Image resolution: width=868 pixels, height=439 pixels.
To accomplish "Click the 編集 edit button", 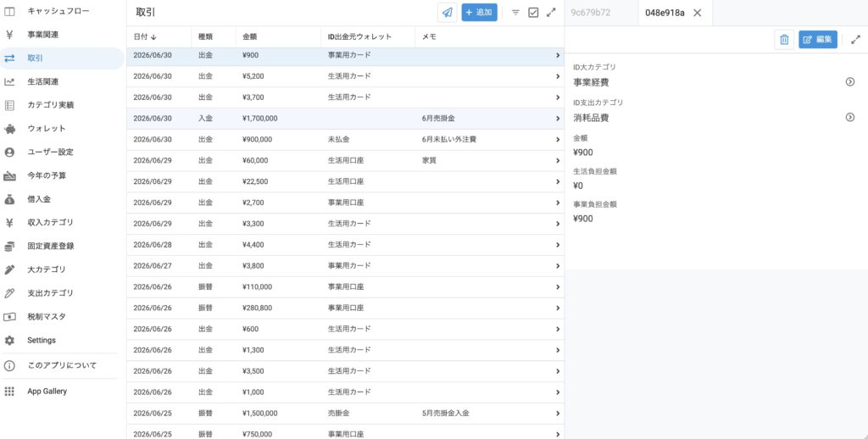I will [x=818, y=39].
